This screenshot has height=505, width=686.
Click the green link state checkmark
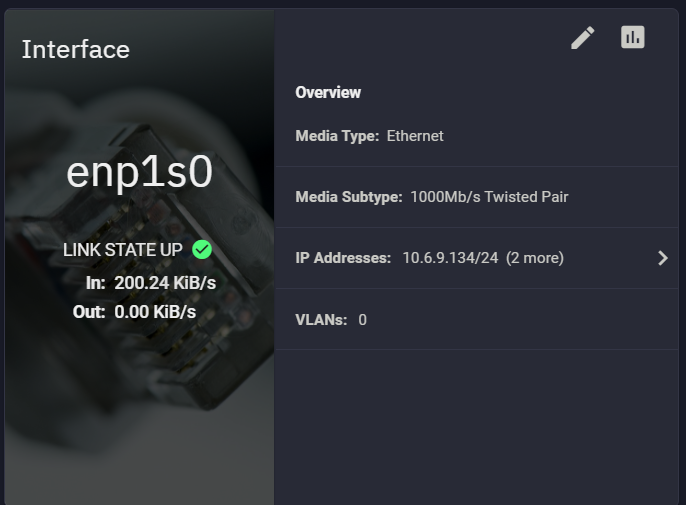click(x=202, y=249)
